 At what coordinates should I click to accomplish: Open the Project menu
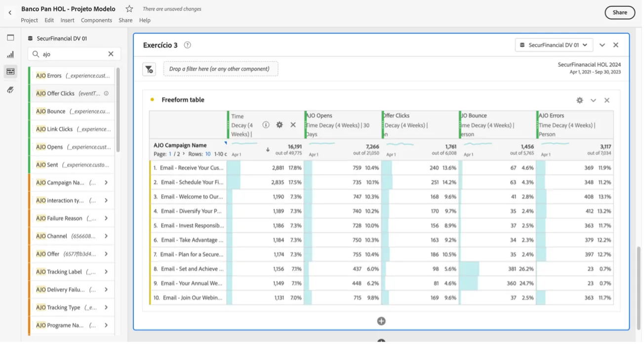tap(29, 20)
